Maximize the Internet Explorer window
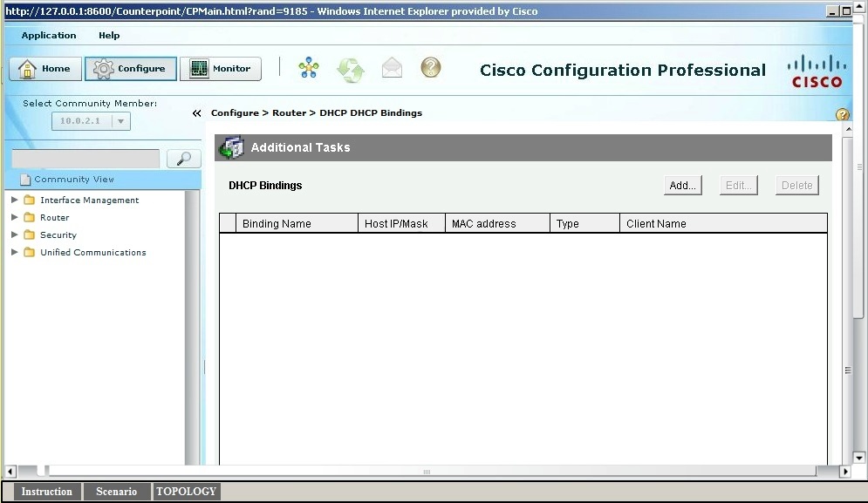 845,11
